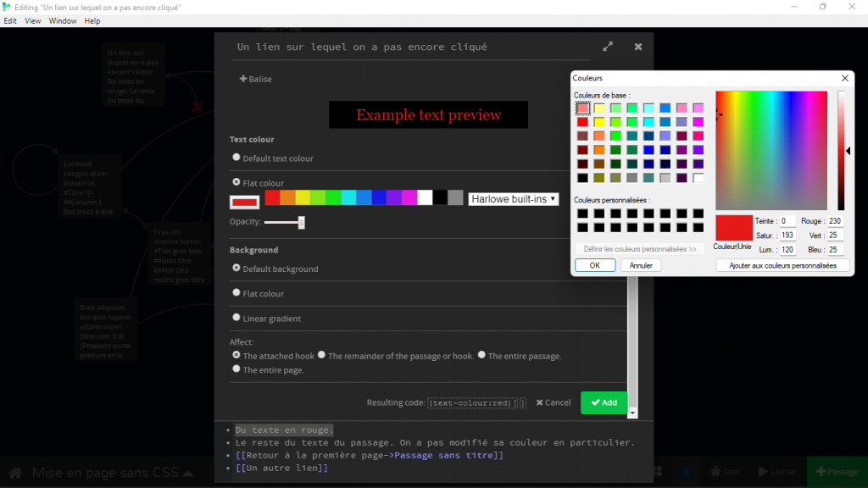Select Default text colour radio button
Viewport: 868px width, 488px height.
click(x=236, y=157)
